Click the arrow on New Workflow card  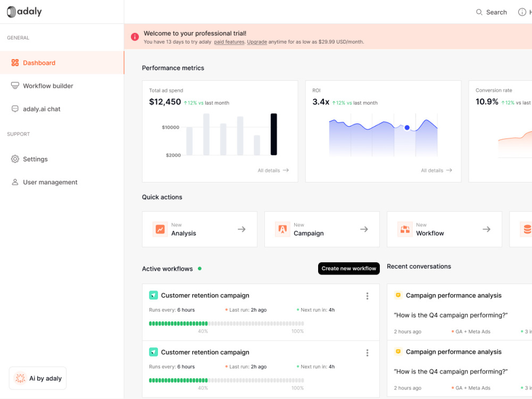[487, 229]
